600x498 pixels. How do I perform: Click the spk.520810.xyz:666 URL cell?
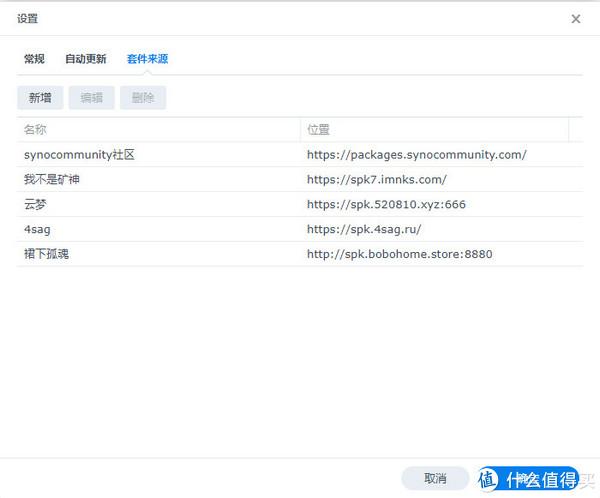pyautogui.click(x=386, y=204)
